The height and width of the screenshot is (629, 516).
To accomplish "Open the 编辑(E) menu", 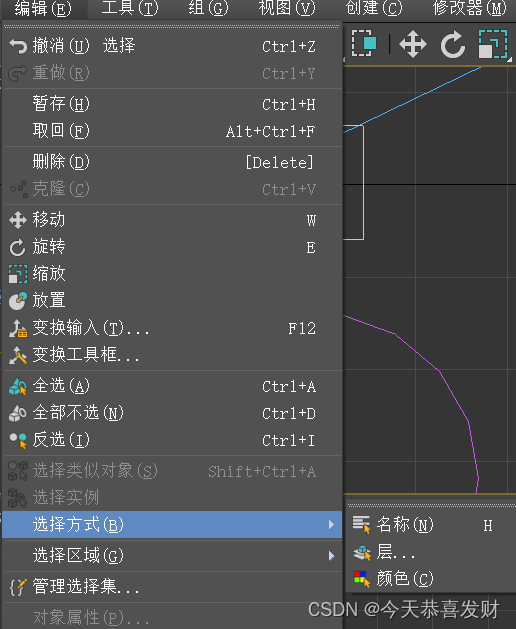I will click(x=43, y=9).
